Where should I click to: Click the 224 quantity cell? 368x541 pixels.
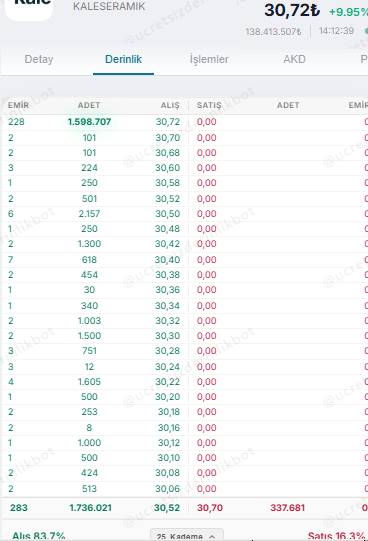(x=89, y=168)
